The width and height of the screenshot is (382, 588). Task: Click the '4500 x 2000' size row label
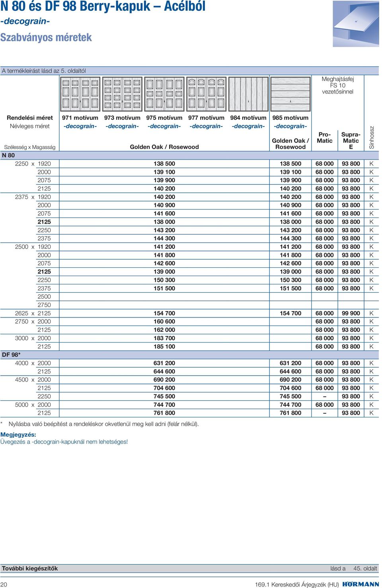33,380
